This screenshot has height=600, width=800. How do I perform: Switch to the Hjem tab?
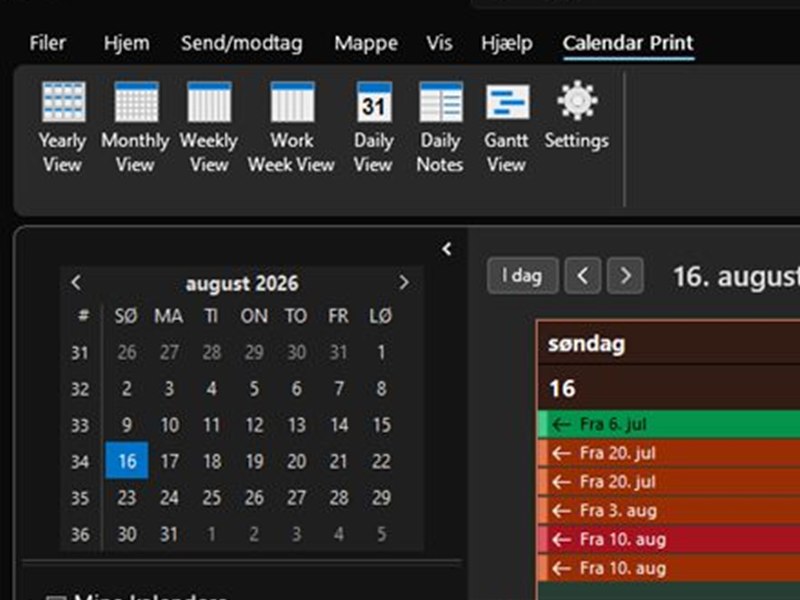tap(127, 43)
